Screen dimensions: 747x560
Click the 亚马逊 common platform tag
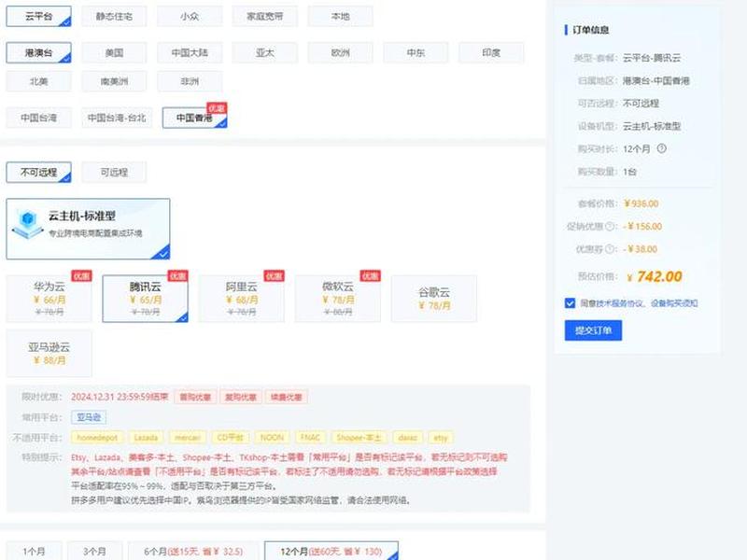pyautogui.click(x=89, y=417)
